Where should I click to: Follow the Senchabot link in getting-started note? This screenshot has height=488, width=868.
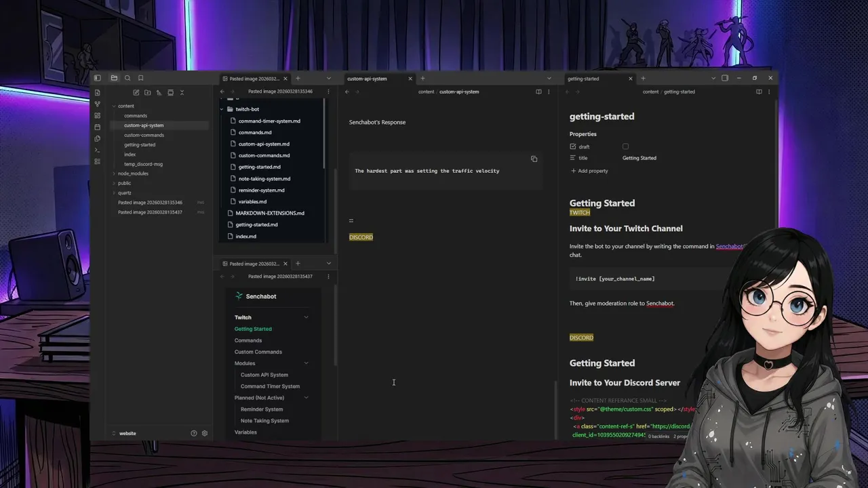click(730, 247)
